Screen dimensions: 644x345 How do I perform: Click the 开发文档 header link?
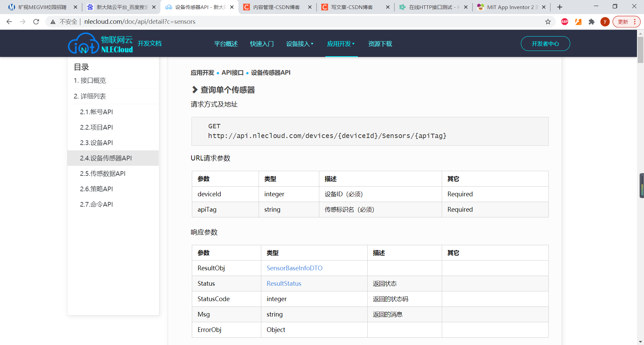coord(149,44)
